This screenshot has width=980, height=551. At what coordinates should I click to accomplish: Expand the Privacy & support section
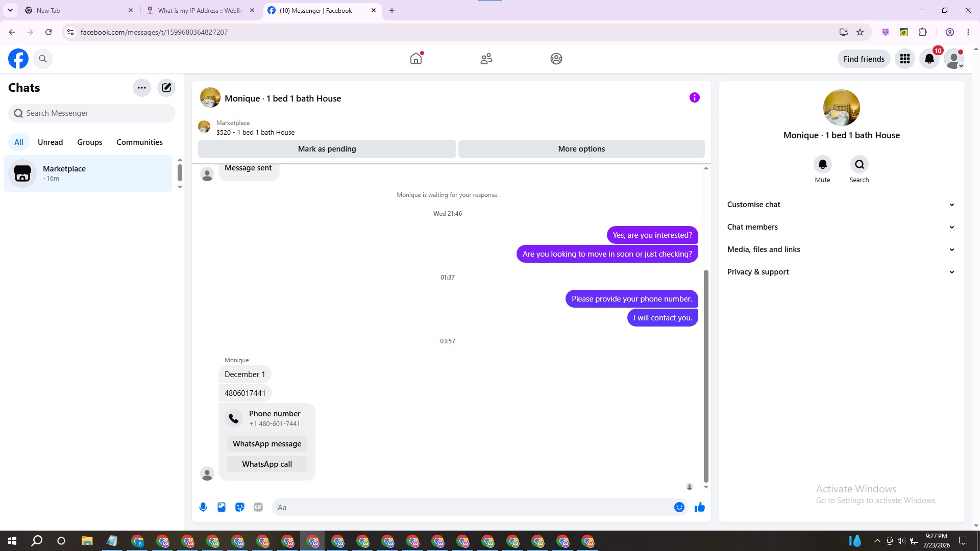pos(841,272)
